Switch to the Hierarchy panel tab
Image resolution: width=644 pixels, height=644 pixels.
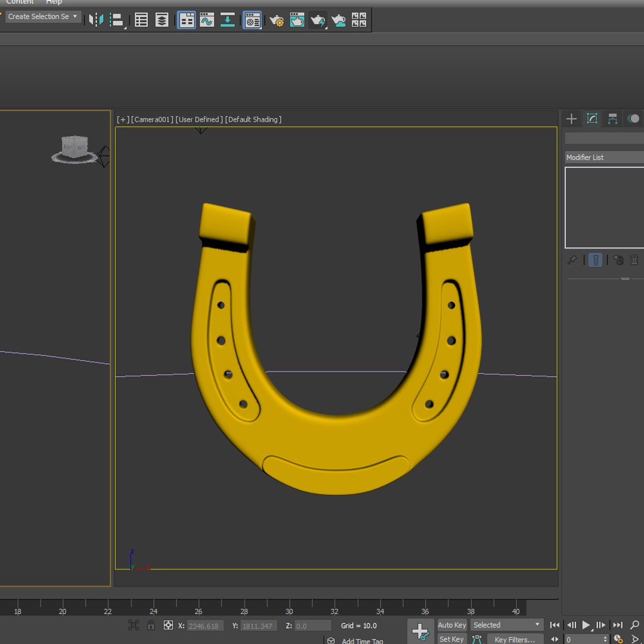612,119
